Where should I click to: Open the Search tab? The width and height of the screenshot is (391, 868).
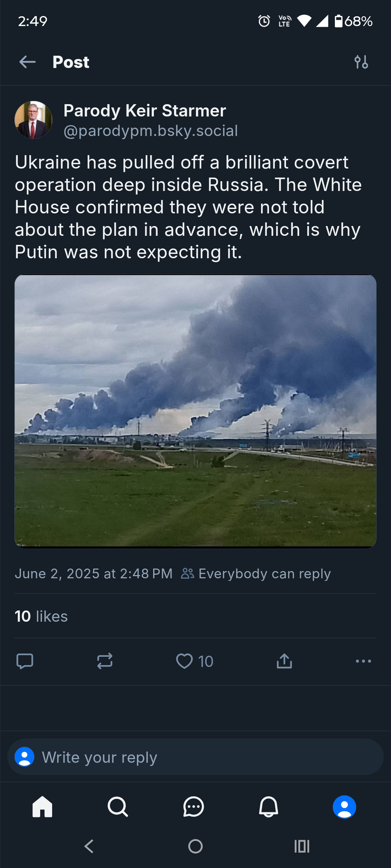(118, 807)
